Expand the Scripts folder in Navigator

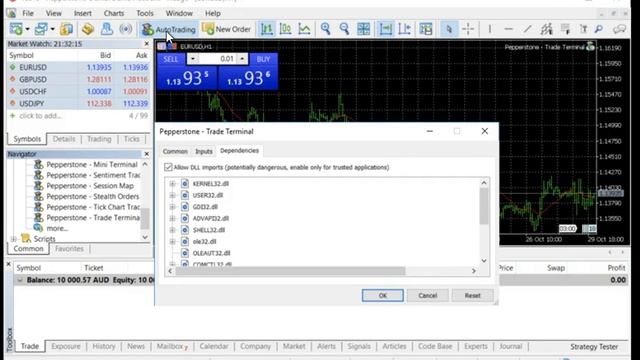pos(14,239)
